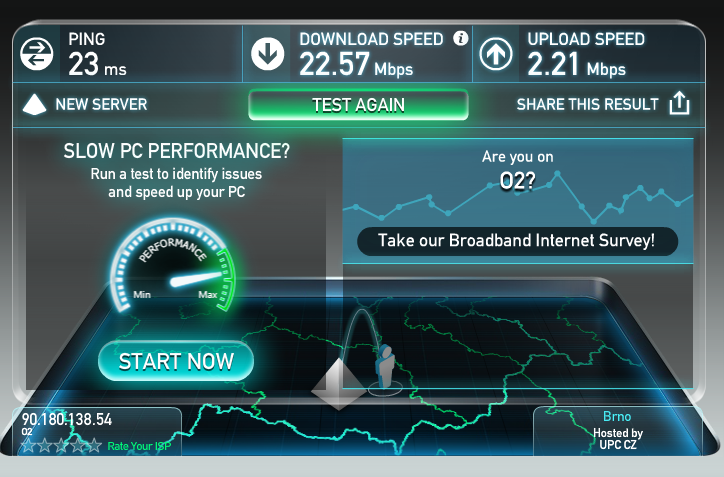
Task: Click the upload arrow icon
Action: tap(496, 54)
